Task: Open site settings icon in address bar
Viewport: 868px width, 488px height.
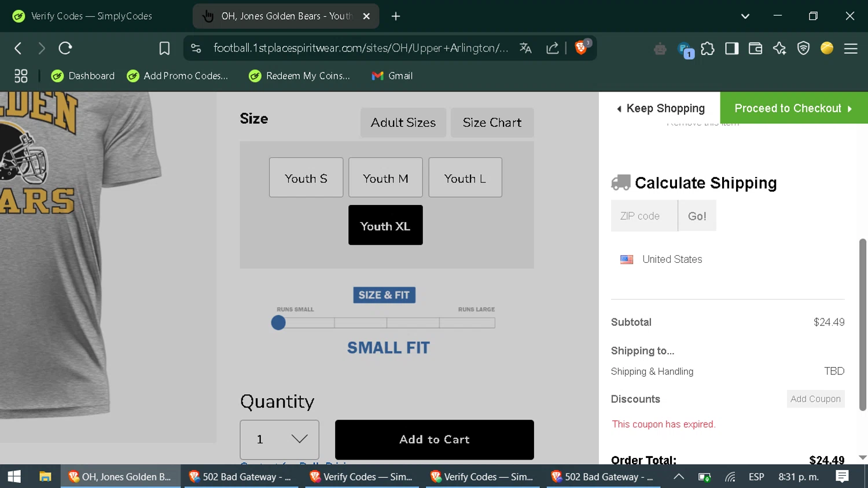Action: (196, 48)
